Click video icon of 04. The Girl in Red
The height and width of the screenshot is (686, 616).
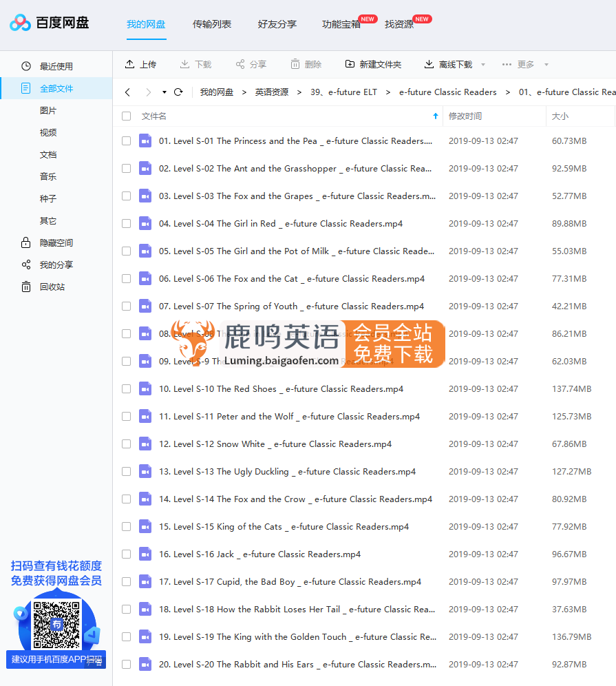145,224
